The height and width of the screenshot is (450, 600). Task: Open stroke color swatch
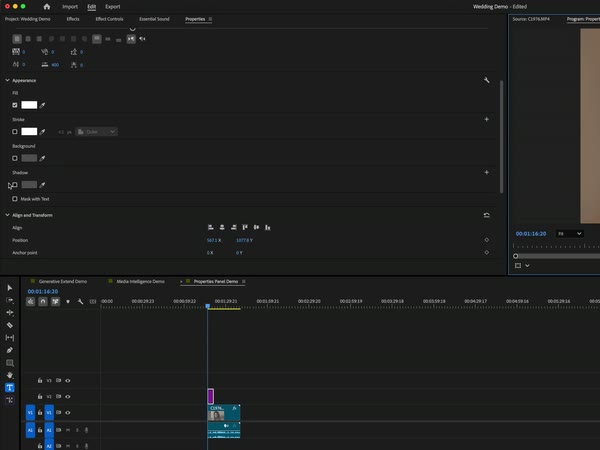click(x=29, y=132)
